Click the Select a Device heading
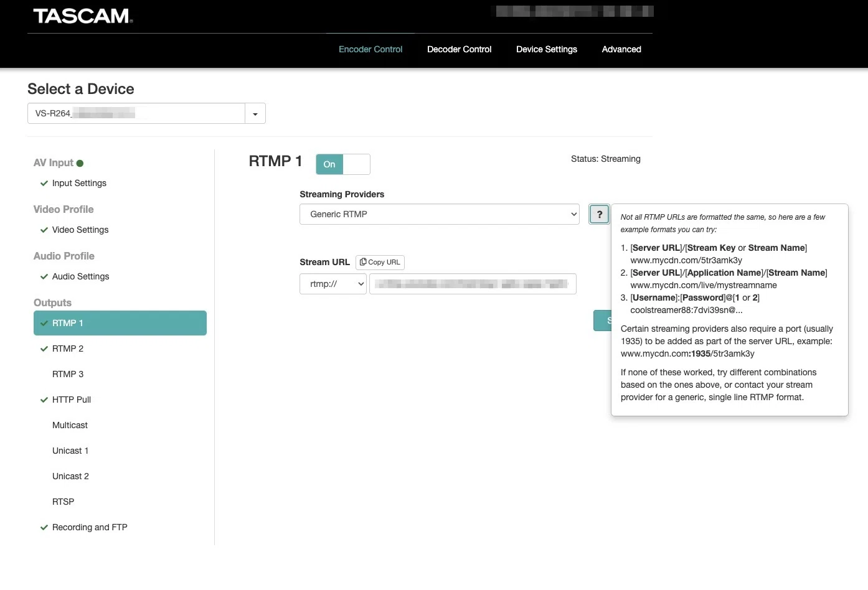This screenshot has height=590, width=868. click(81, 89)
